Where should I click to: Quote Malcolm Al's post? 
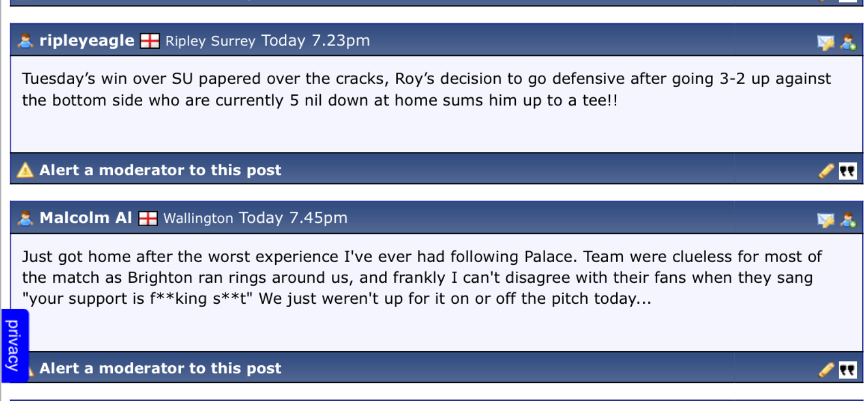pyautogui.click(x=848, y=369)
